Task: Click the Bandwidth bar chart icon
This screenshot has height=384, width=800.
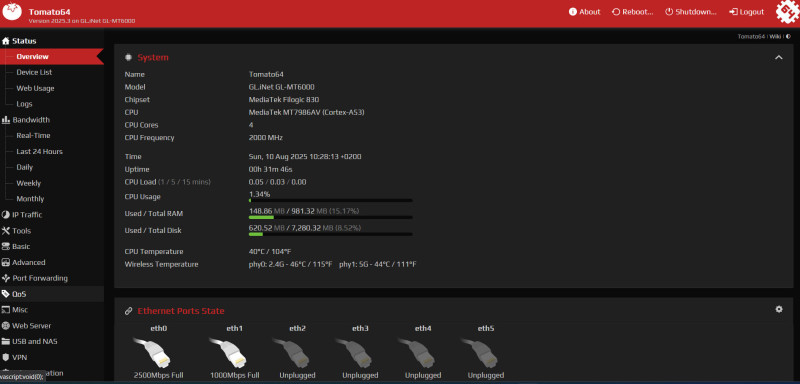Action: click(x=6, y=120)
